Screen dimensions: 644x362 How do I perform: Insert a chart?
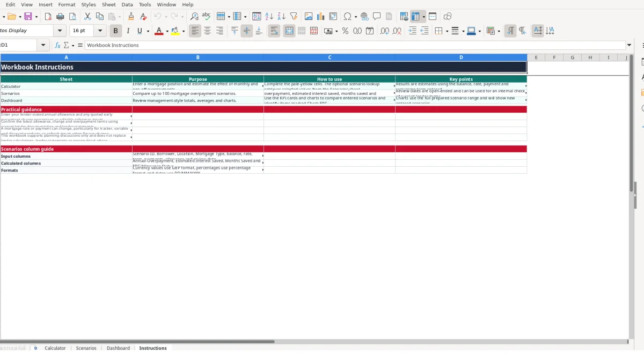321,17
